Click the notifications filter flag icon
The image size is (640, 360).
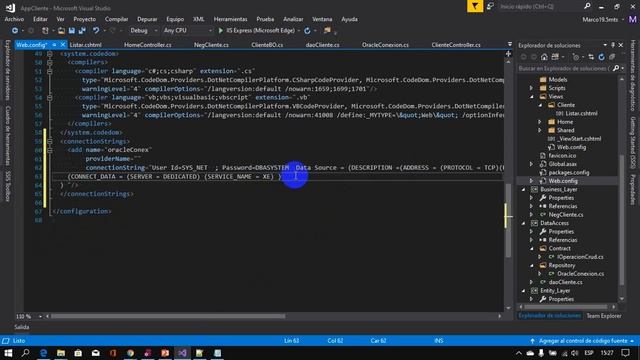tap(475, 6)
